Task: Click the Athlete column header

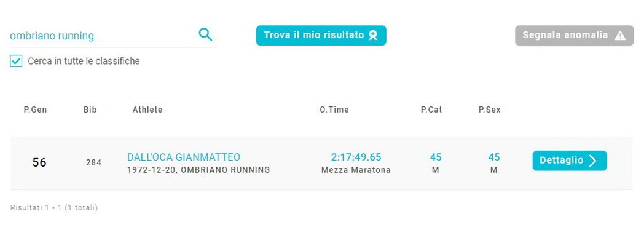Action: click(147, 110)
